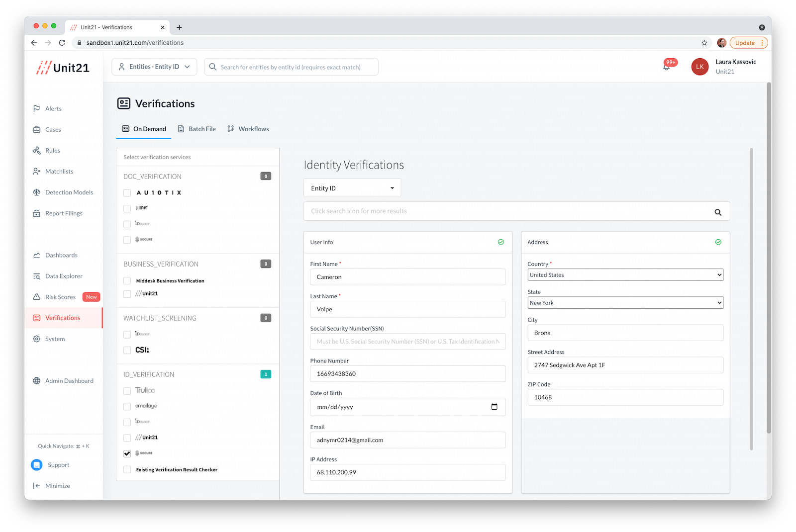Click the Email input field
796x532 pixels.
pyautogui.click(x=408, y=440)
